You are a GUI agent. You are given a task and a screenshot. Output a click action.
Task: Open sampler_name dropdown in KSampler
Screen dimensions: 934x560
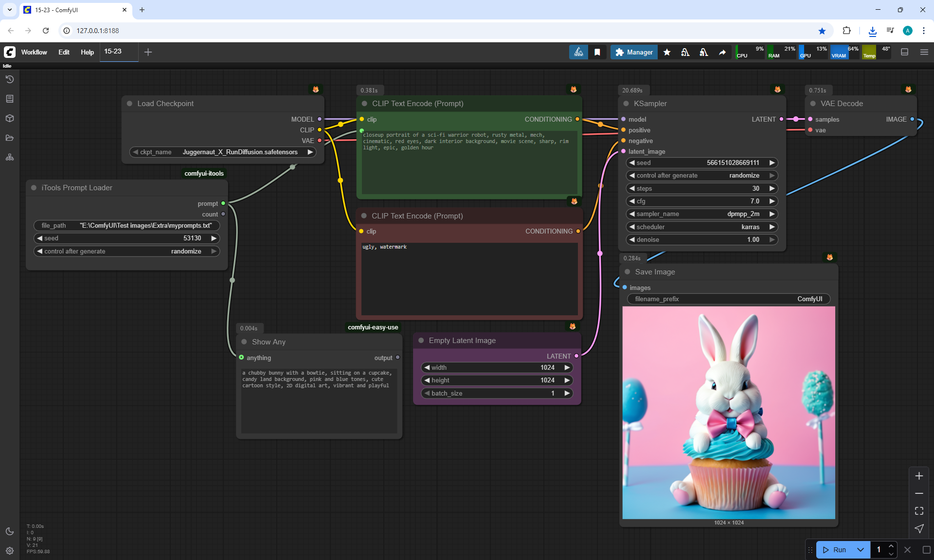701,214
